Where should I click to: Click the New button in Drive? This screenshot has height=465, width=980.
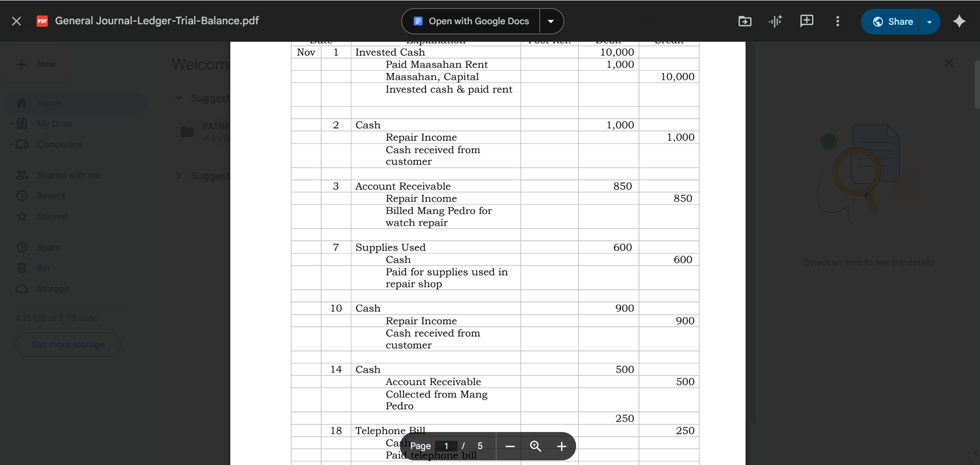tap(36, 64)
